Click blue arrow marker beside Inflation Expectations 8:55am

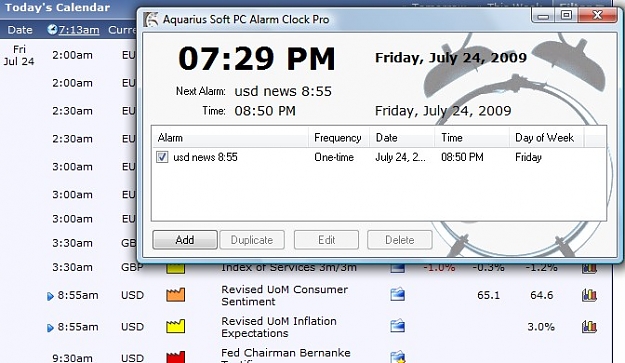(x=50, y=328)
